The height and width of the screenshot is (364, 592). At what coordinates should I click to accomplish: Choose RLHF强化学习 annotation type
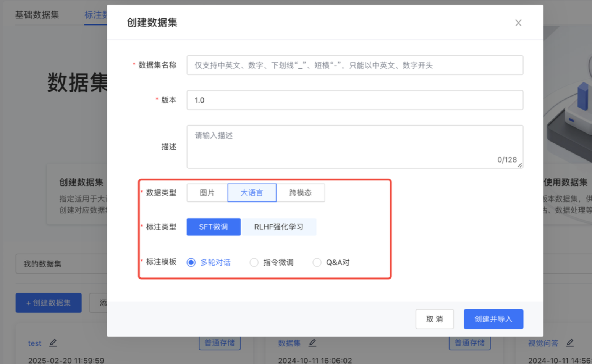pyautogui.click(x=278, y=227)
